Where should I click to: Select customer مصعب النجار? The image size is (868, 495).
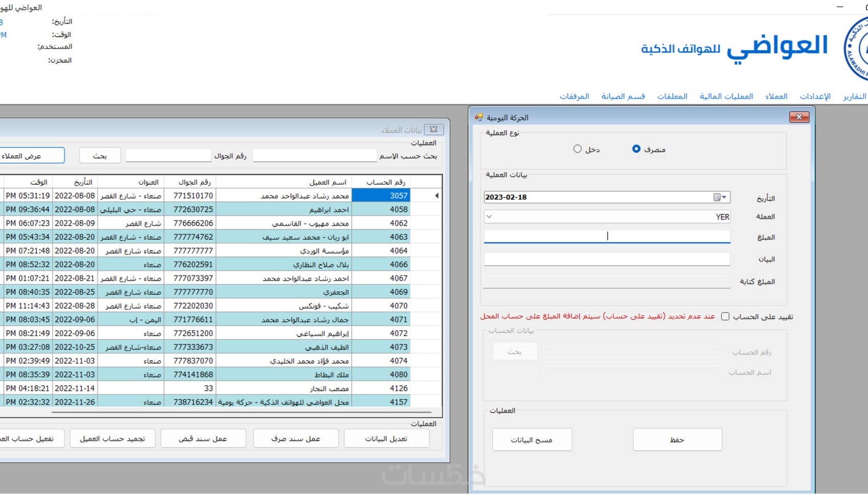pyautogui.click(x=283, y=388)
